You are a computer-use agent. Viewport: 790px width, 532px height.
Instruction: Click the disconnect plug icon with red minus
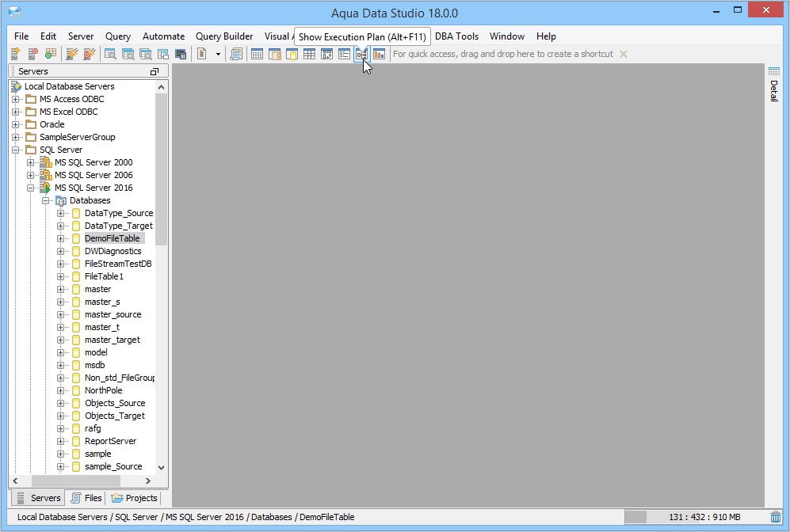(90, 54)
